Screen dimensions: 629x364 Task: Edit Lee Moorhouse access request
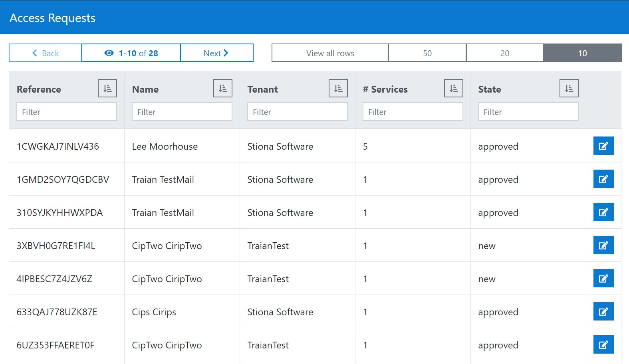(603, 146)
